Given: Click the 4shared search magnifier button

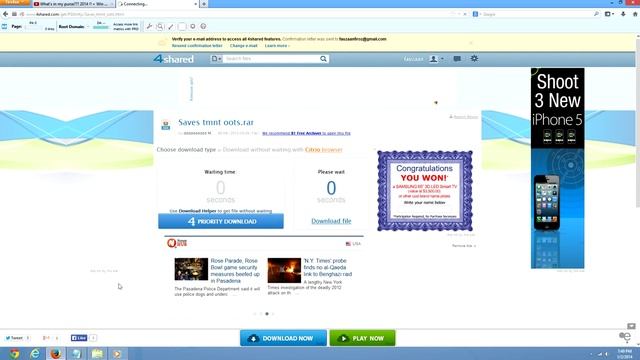Looking at the screenshot, I should [323, 59].
